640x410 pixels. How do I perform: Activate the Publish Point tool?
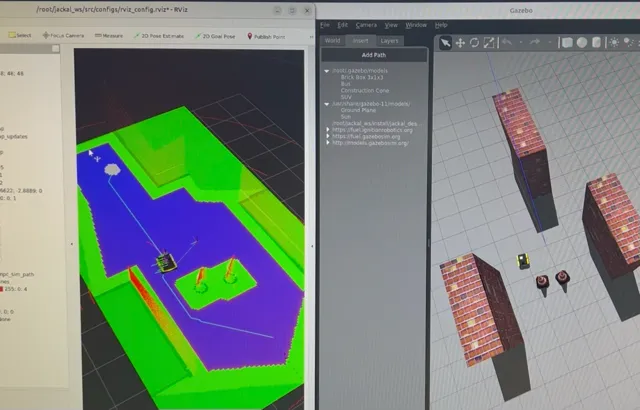pyautogui.click(x=266, y=37)
